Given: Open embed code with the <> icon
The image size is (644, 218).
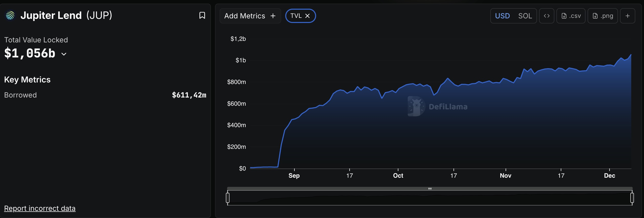Looking at the screenshot, I should pyautogui.click(x=546, y=16).
